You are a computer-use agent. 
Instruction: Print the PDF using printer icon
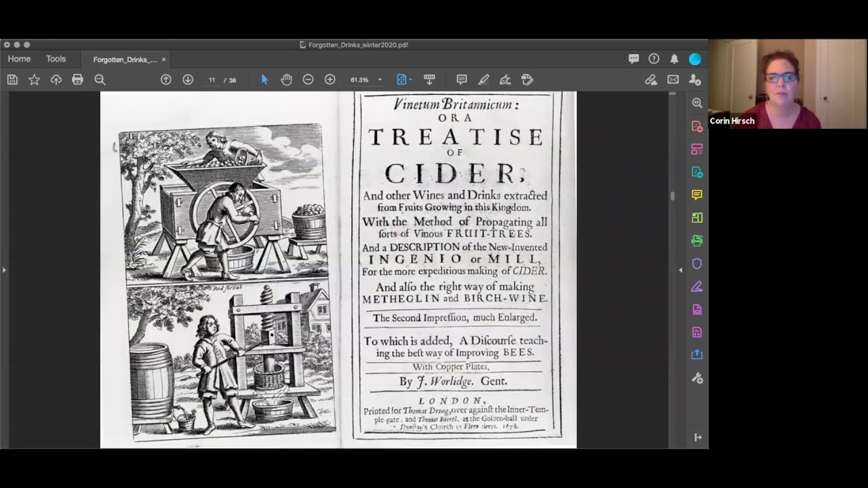pos(77,80)
